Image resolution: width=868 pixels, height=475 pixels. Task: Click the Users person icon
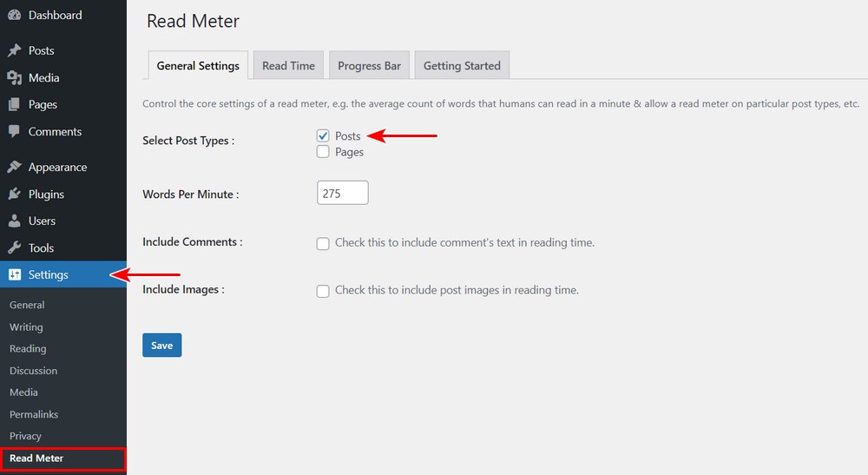15,221
